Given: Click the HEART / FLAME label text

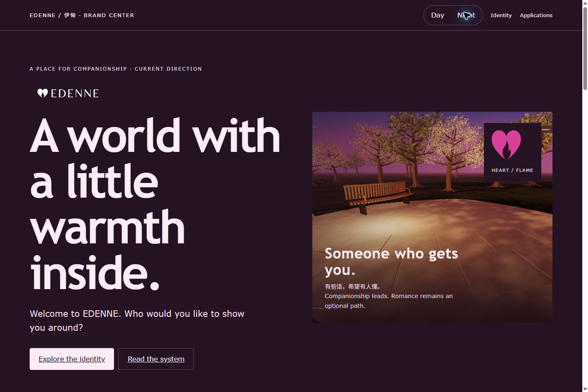Looking at the screenshot, I should point(512,170).
